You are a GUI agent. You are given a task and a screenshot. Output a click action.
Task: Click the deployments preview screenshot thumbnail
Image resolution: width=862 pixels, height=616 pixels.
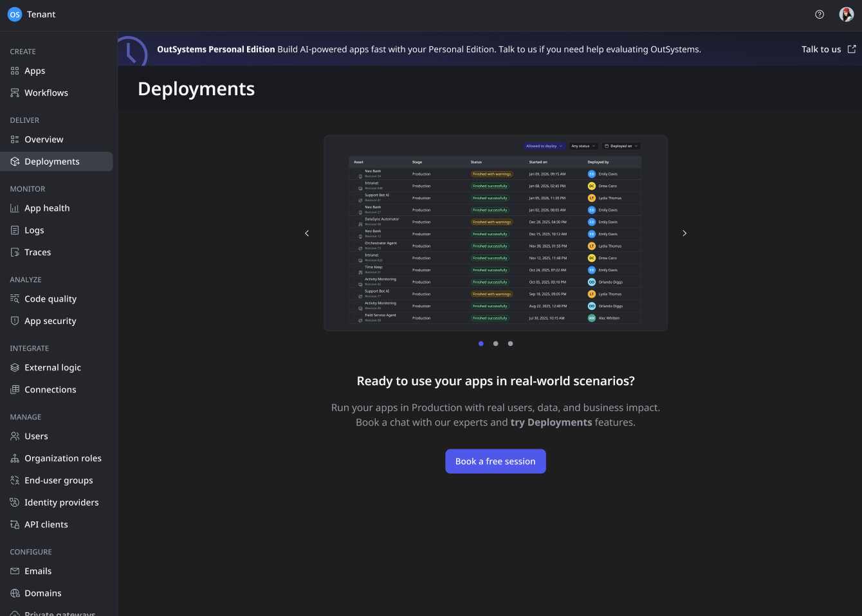tap(495, 233)
